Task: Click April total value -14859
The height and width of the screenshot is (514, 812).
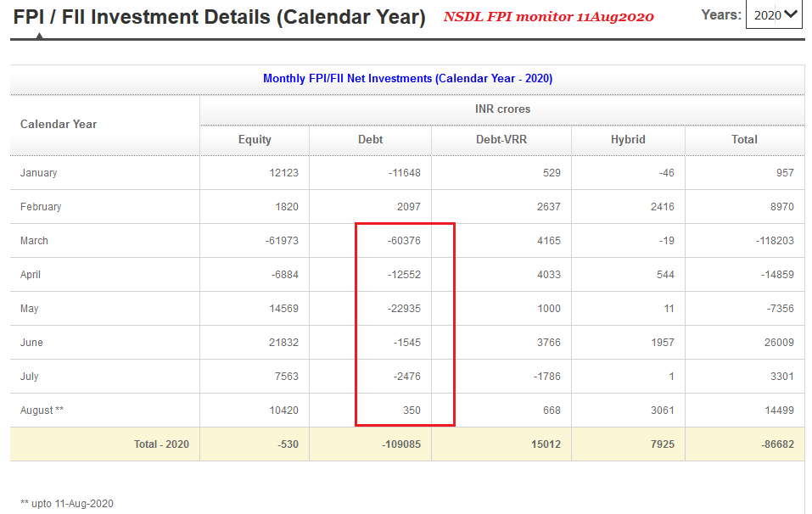Action: coord(777,275)
